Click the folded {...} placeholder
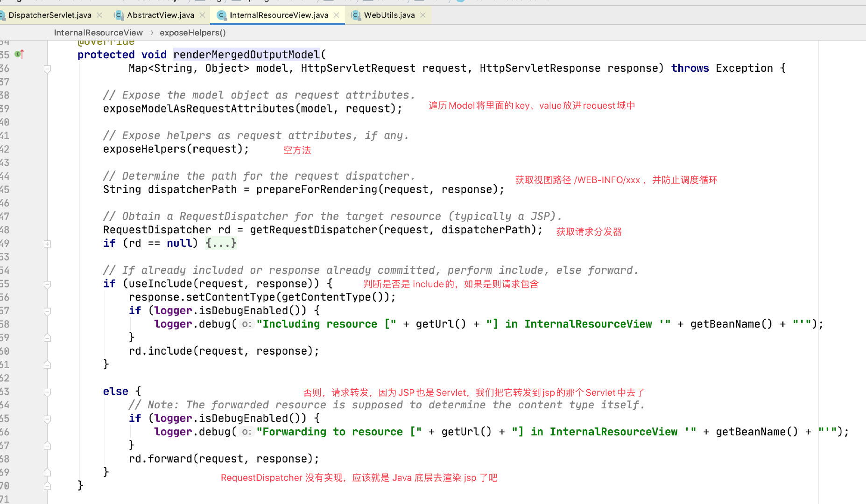 point(221,243)
